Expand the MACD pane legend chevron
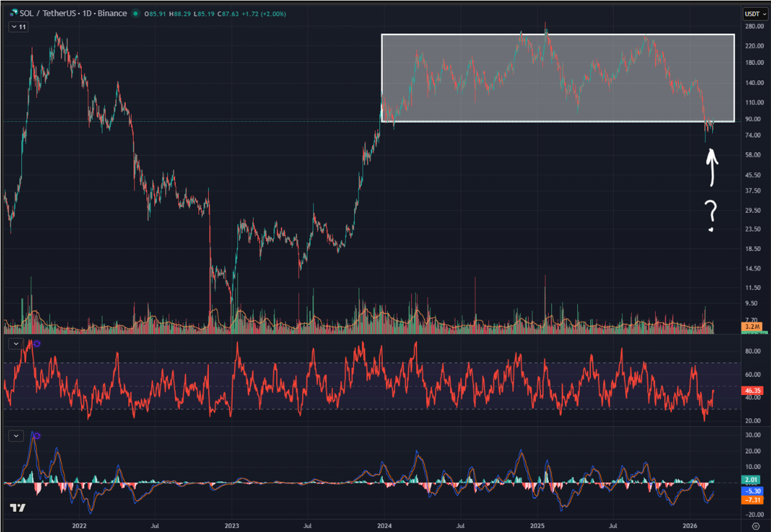The width and height of the screenshot is (771, 532). pyautogui.click(x=16, y=436)
